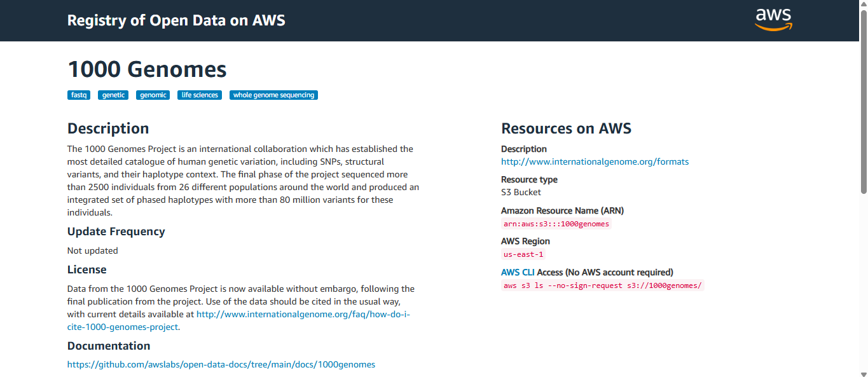This screenshot has width=868, height=377.
Task: Select the fastq tag
Action: [79, 95]
